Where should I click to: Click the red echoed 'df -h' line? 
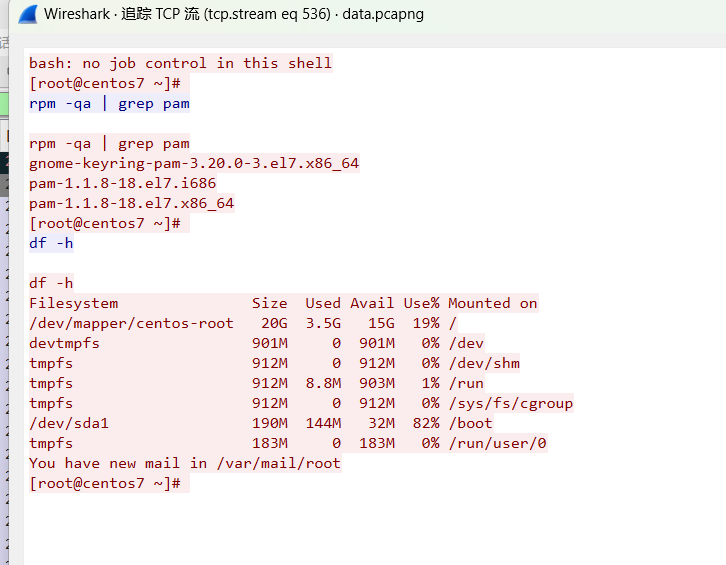click(x=51, y=283)
